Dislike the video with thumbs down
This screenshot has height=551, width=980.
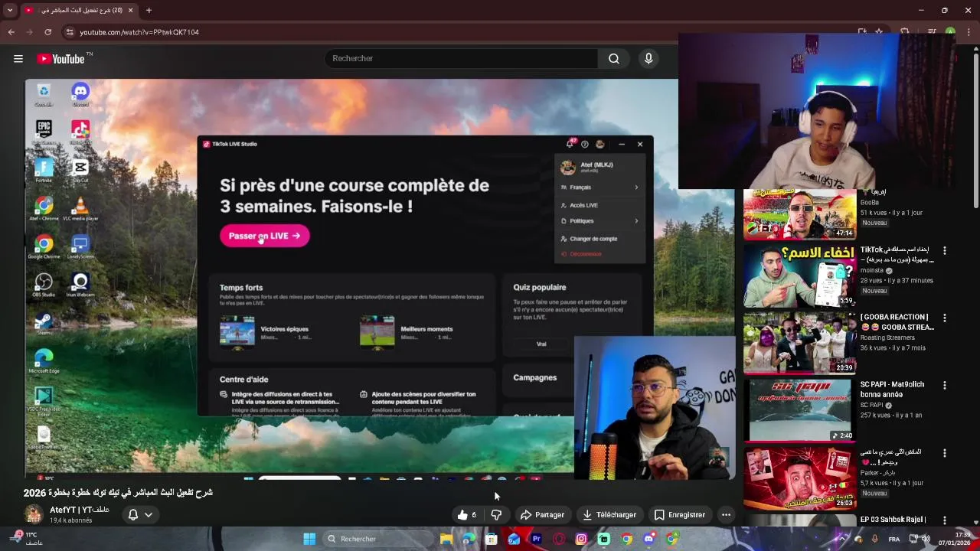click(x=496, y=515)
